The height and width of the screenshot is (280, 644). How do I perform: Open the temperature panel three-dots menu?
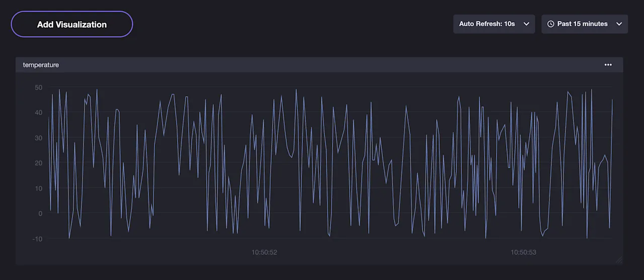pyautogui.click(x=608, y=64)
